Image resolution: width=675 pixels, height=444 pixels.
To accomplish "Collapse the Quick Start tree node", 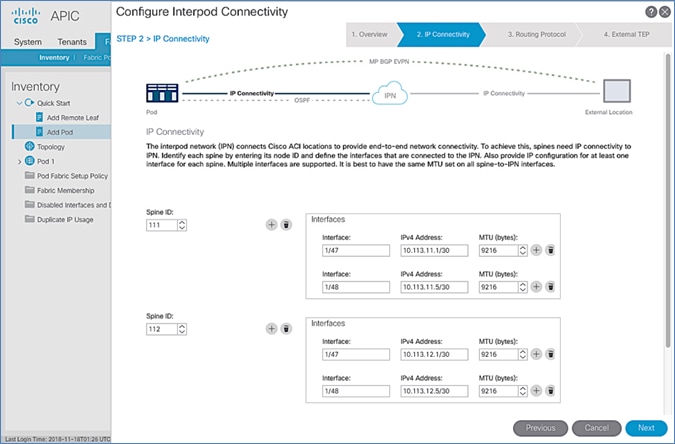I will point(19,103).
